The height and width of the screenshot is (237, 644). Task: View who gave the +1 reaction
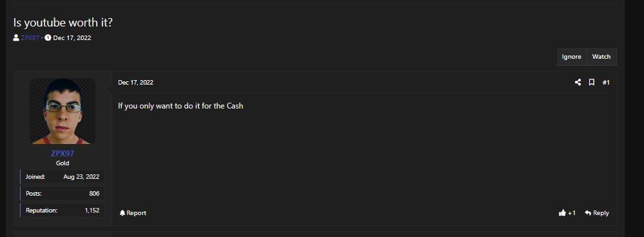[x=572, y=212]
